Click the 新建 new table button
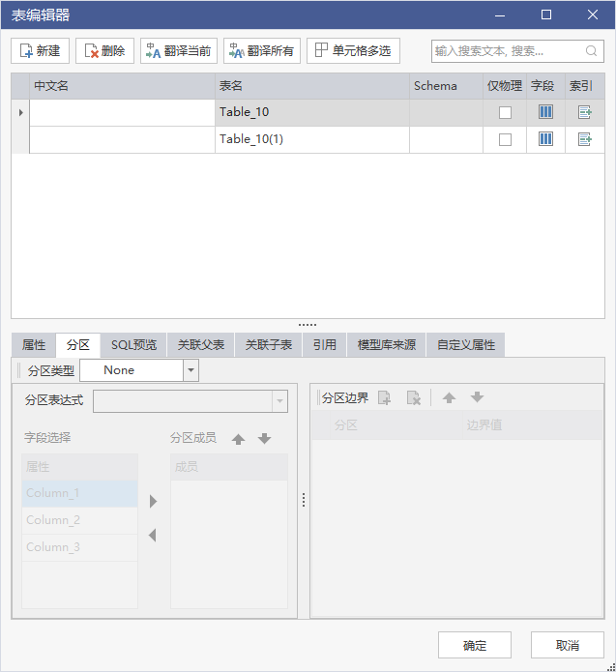Image resolution: width=616 pixels, height=672 pixels. click(40, 51)
